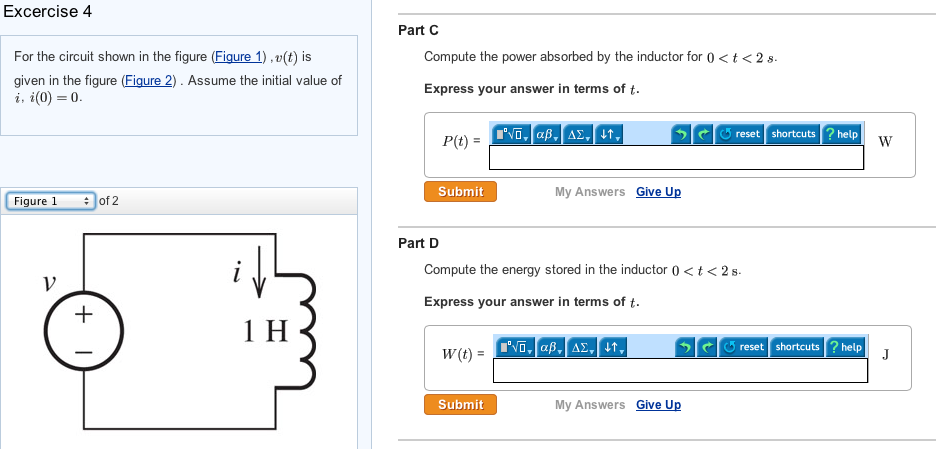936x449 pixels.
Task: Click the W(t) answer input field
Action: pos(681,370)
